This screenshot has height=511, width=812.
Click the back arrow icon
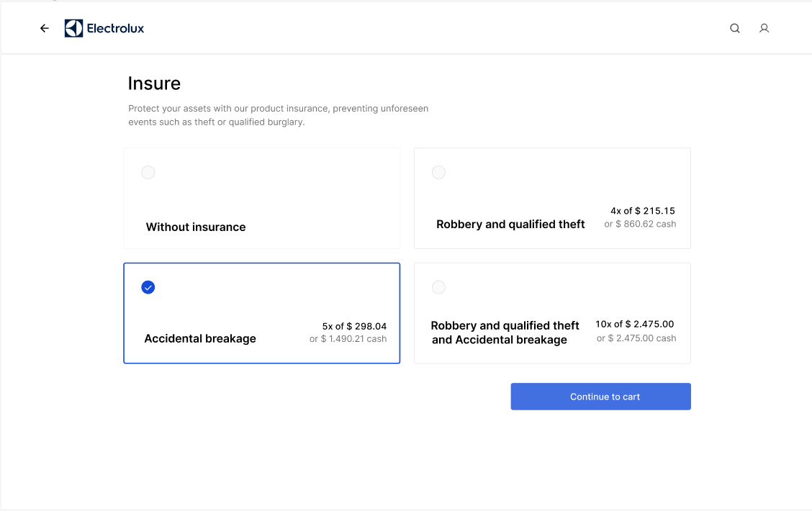click(44, 27)
